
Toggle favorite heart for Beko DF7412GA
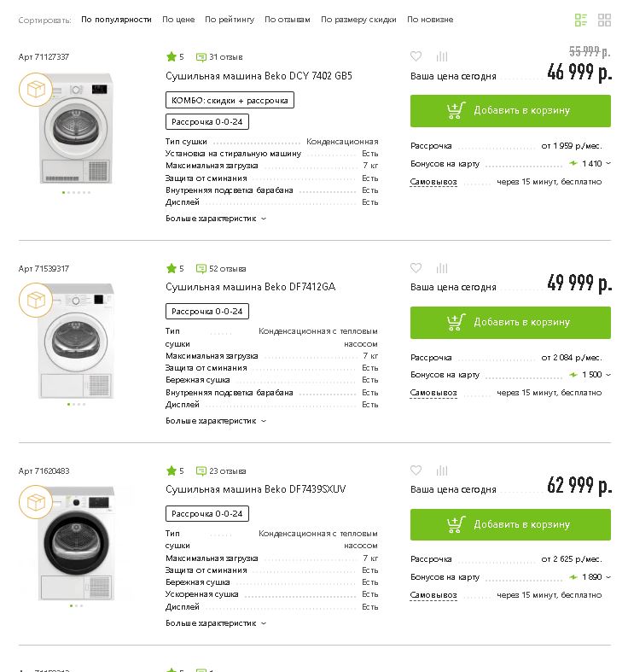pyautogui.click(x=416, y=268)
